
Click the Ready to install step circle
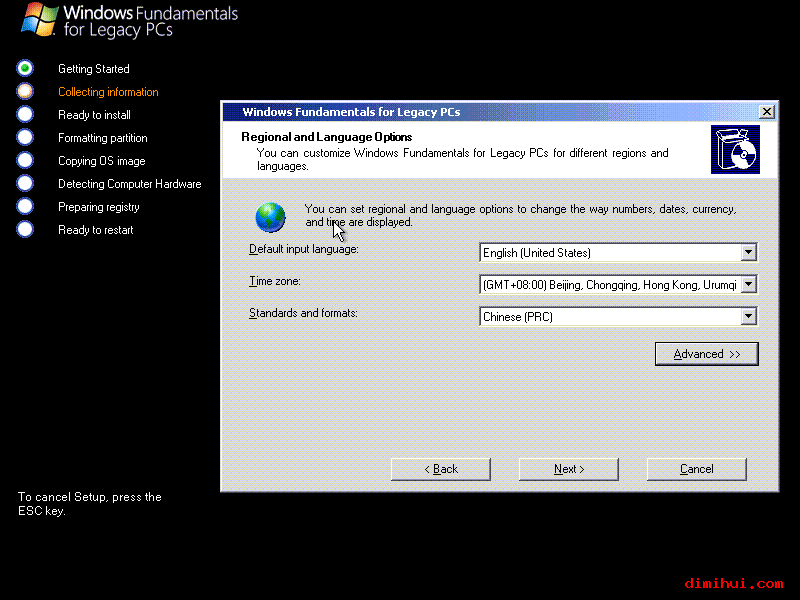click(25, 114)
